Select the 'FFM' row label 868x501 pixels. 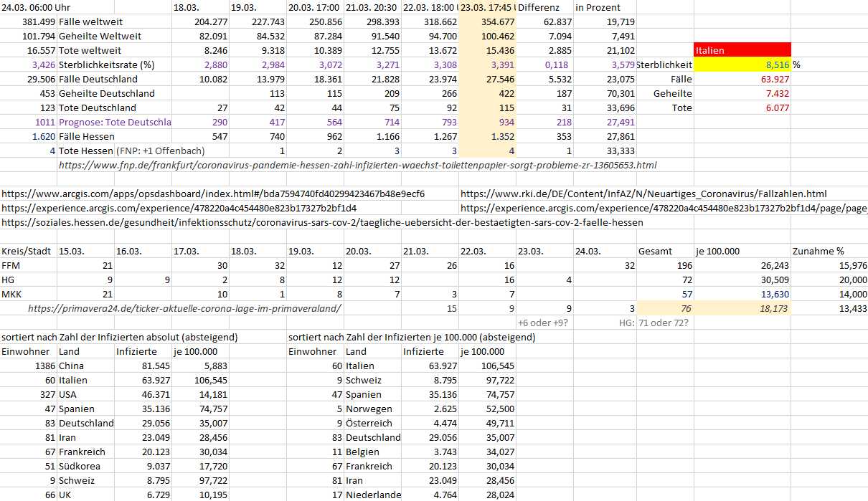tap(12, 265)
